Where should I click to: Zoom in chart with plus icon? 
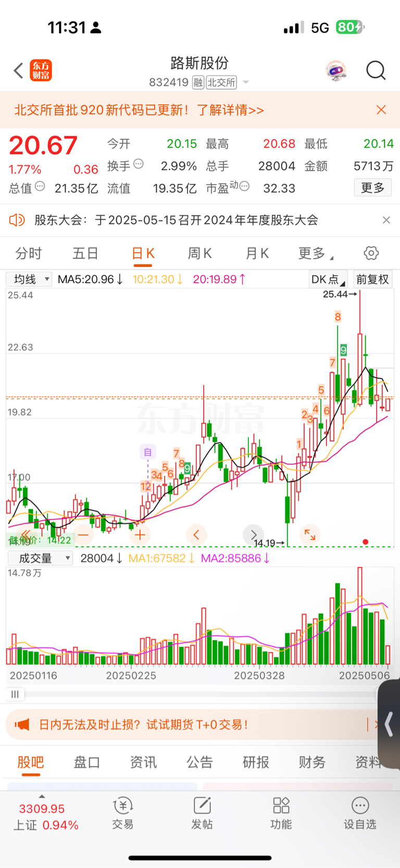140,534
